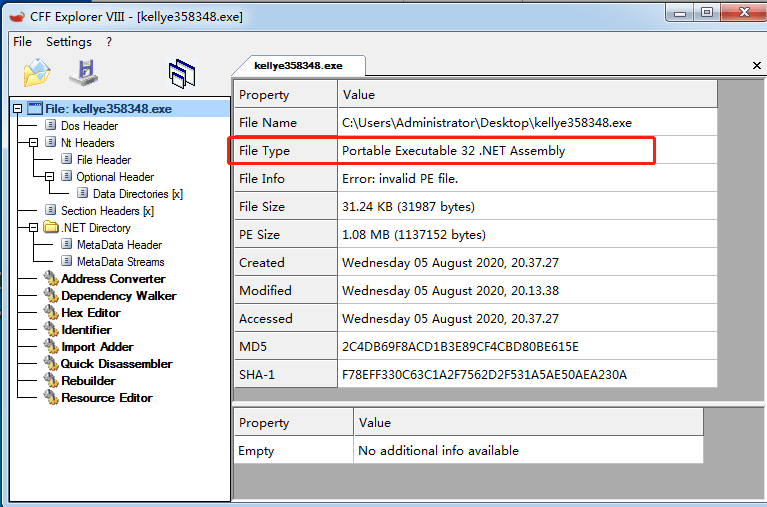Open Dos Header in the tree
The width and height of the screenshot is (767, 507).
89,126
